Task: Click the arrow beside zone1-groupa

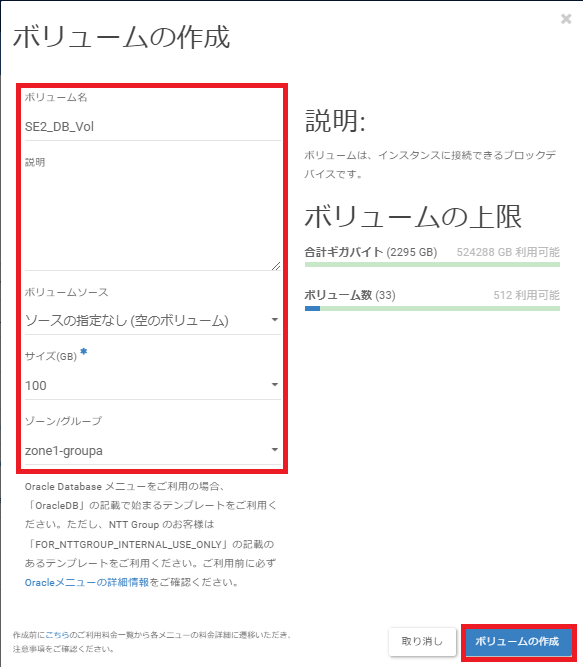Action: (x=275, y=450)
